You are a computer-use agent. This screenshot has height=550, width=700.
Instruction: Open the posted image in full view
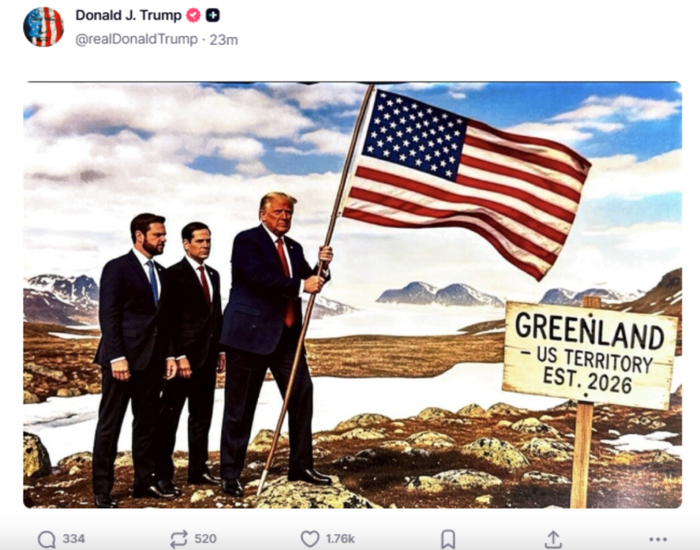pyautogui.click(x=352, y=295)
